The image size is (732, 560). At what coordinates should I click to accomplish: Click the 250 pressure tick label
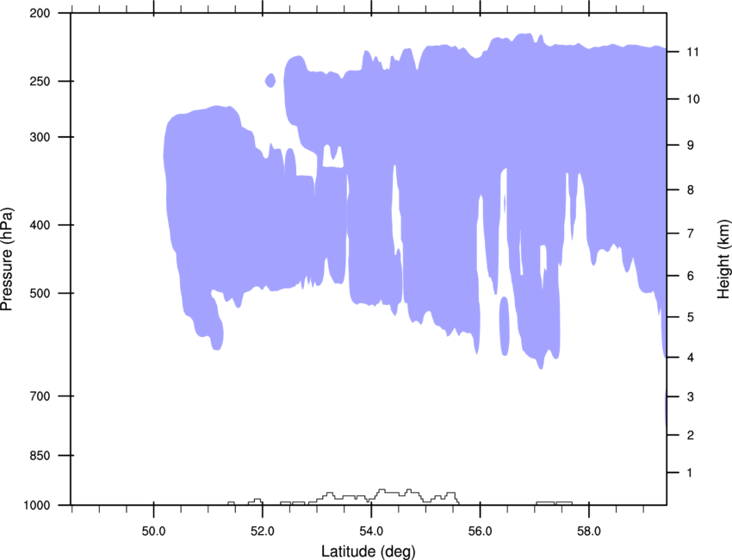click(40, 81)
